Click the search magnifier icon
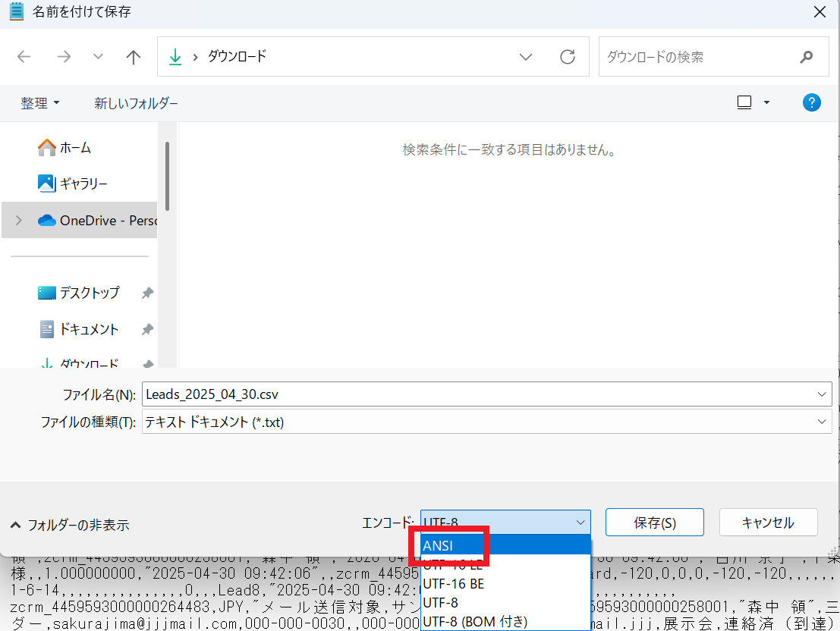 806,57
